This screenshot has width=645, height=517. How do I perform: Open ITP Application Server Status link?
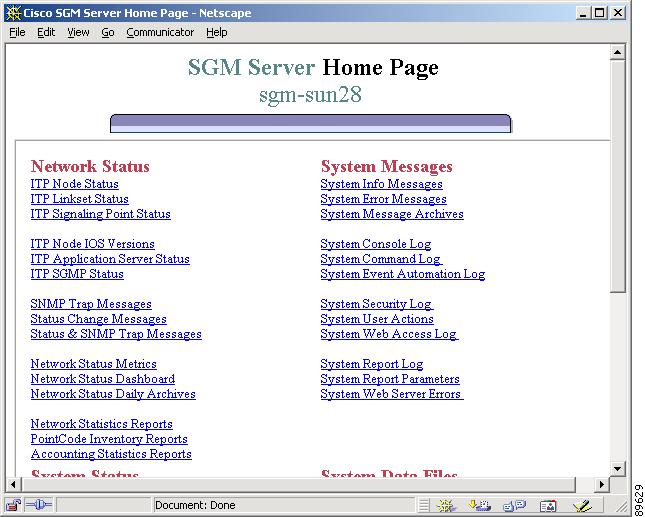pyautogui.click(x=110, y=259)
